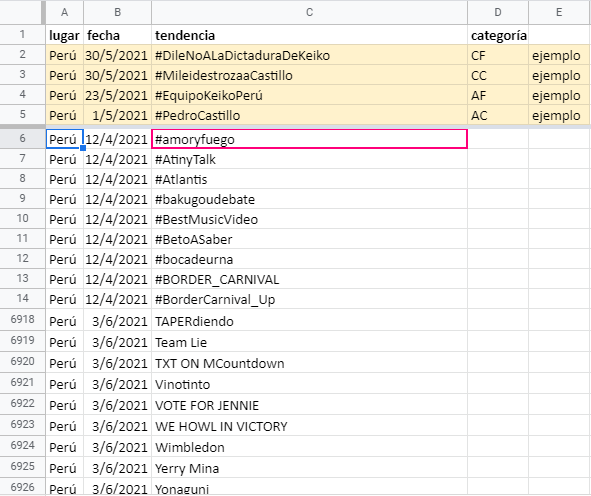
Task: Click date 30/5/2021 in row 2
Action: 118,55
